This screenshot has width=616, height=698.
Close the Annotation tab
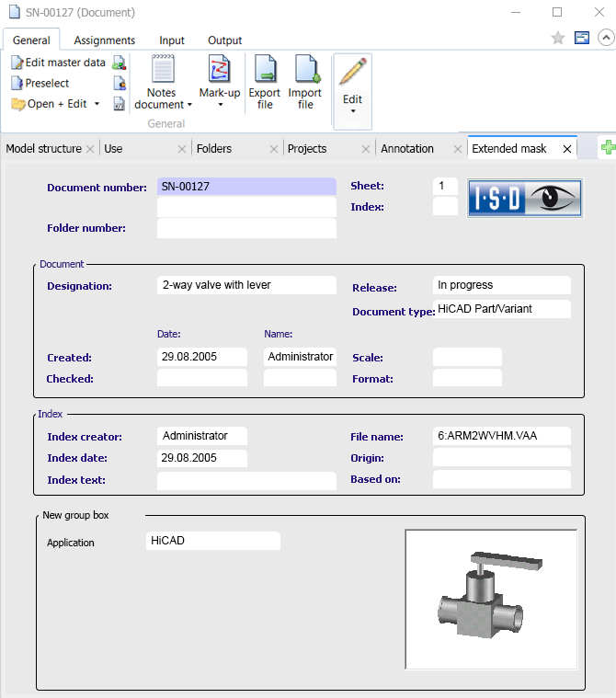[458, 149]
